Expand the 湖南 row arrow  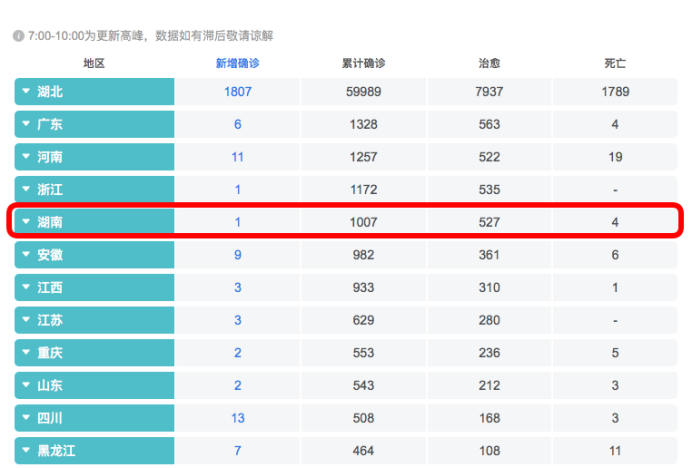[x=26, y=222]
